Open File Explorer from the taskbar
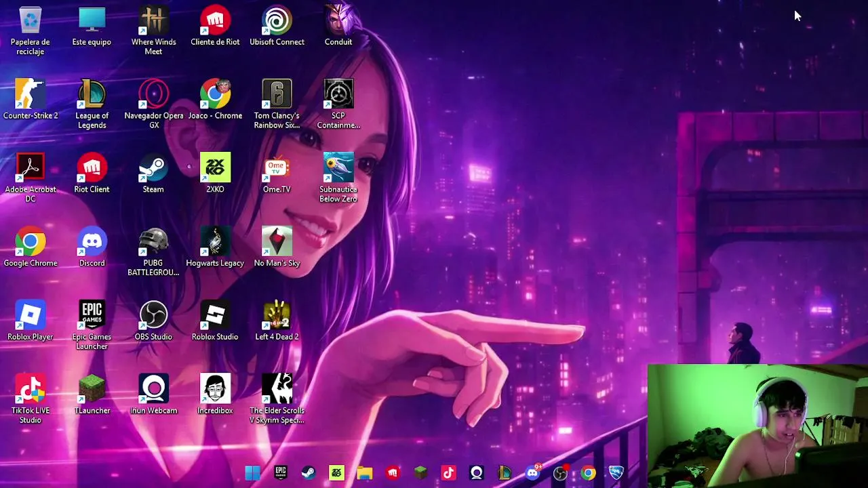Viewport: 868px width, 488px height. 364,473
